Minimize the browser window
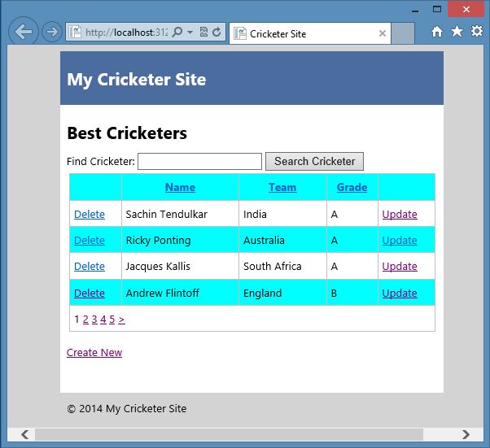Screen dimensions: 490x448 [x=415, y=10]
